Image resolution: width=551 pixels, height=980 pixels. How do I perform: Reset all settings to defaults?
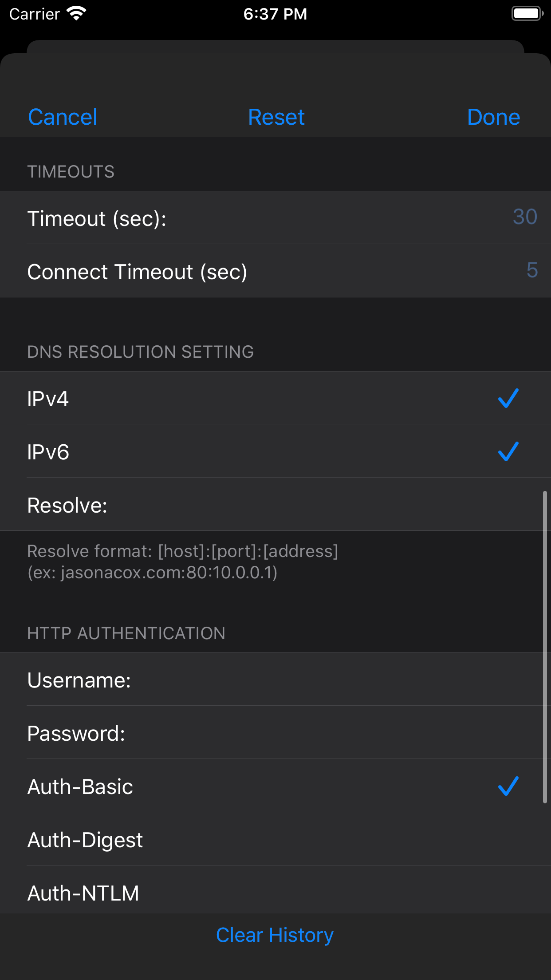tap(275, 117)
